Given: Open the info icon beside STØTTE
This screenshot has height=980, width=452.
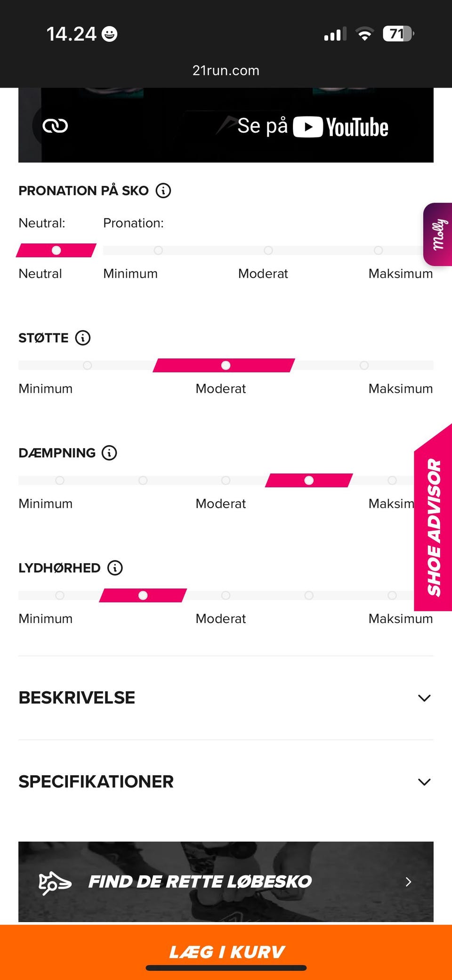Looking at the screenshot, I should pos(82,338).
